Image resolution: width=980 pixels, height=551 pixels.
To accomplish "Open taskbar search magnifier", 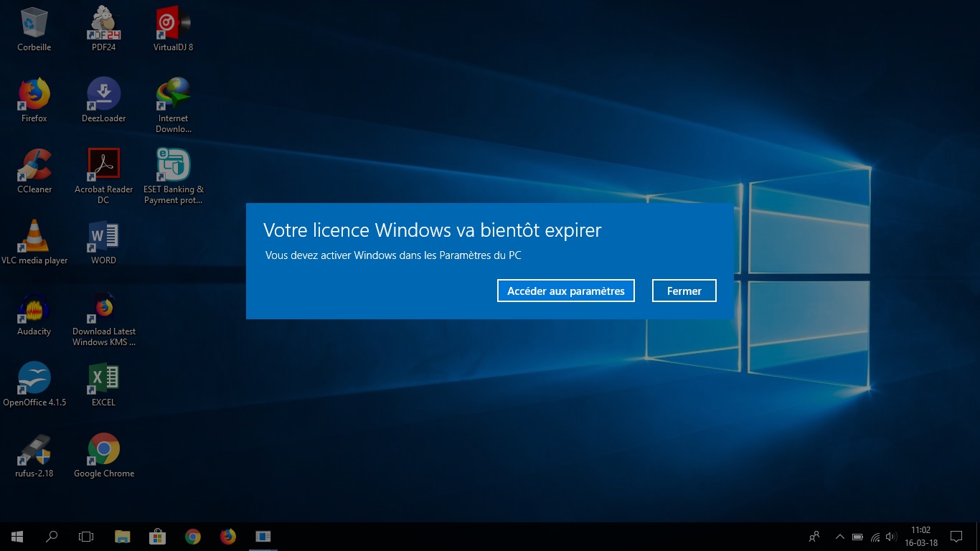I will (52, 537).
